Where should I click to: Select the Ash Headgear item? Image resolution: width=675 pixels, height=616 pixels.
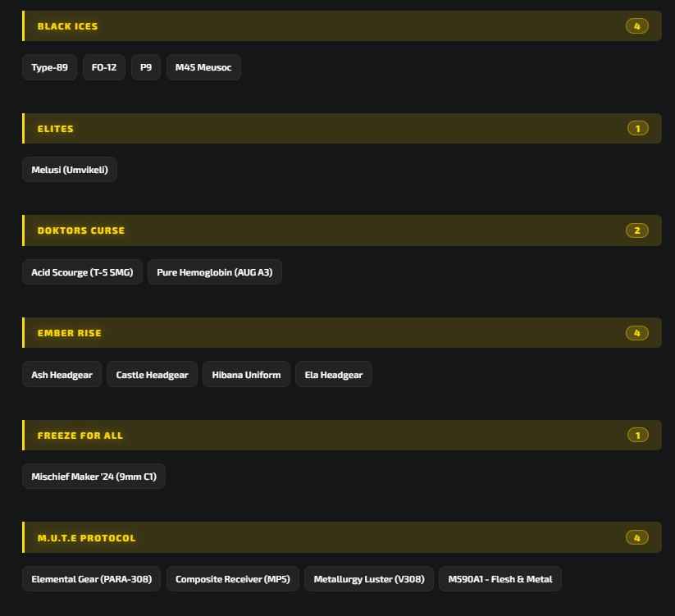click(62, 375)
